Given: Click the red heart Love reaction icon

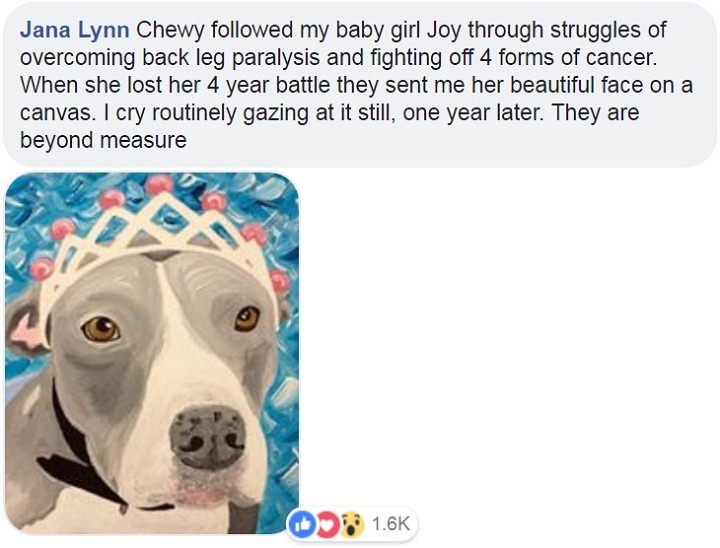Looking at the screenshot, I should 326,525.
